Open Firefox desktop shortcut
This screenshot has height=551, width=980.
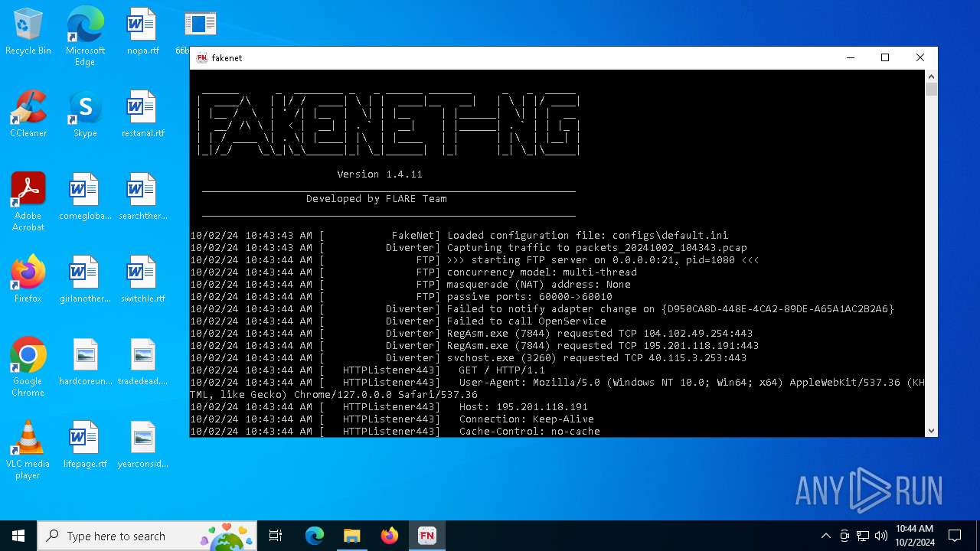point(28,280)
